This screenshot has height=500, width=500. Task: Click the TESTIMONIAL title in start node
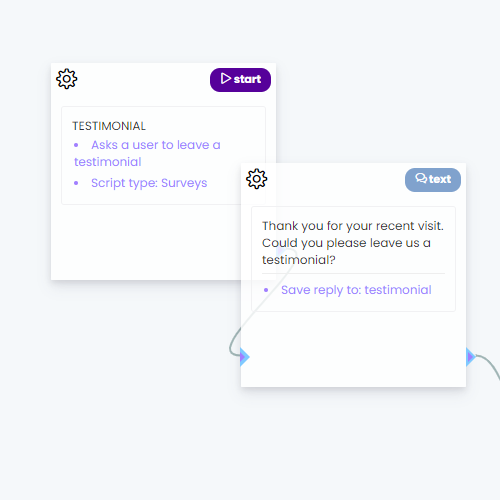tap(109, 126)
